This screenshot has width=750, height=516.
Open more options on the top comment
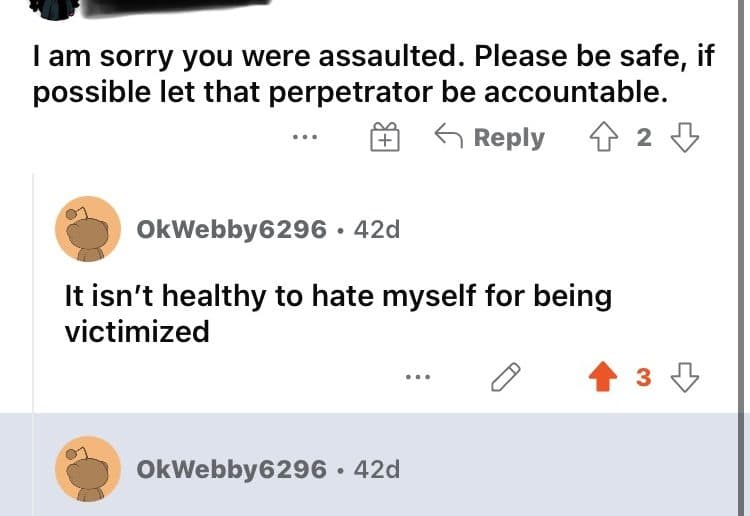tap(304, 138)
